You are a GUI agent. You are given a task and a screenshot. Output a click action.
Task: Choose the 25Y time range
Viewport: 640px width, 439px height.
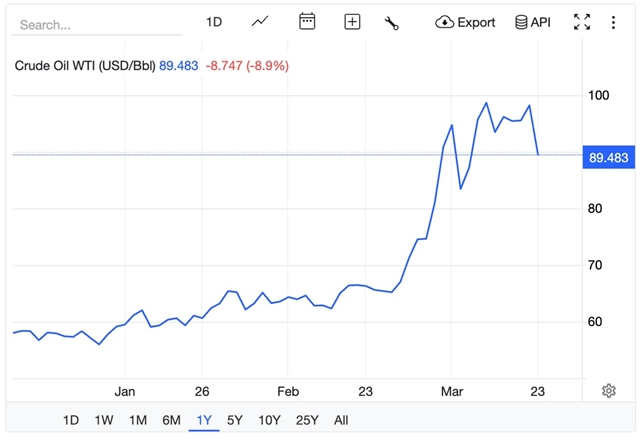pos(307,420)
